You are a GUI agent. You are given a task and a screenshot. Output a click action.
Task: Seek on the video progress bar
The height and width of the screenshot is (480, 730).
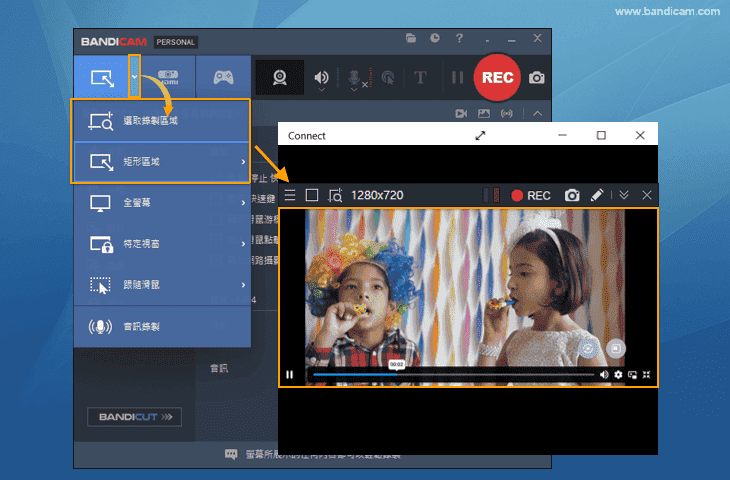click(x=454, y=374)
